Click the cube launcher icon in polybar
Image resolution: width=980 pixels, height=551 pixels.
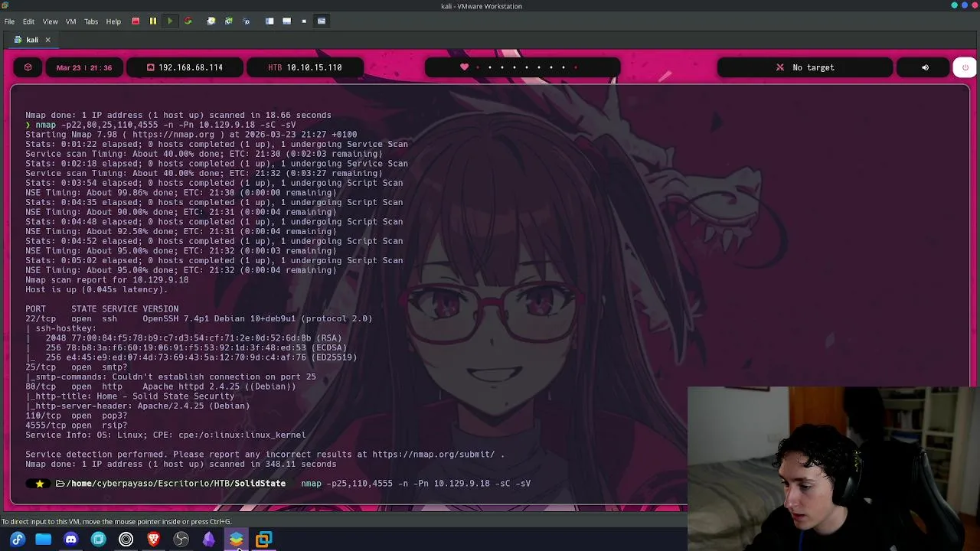(x=28, y=67)
